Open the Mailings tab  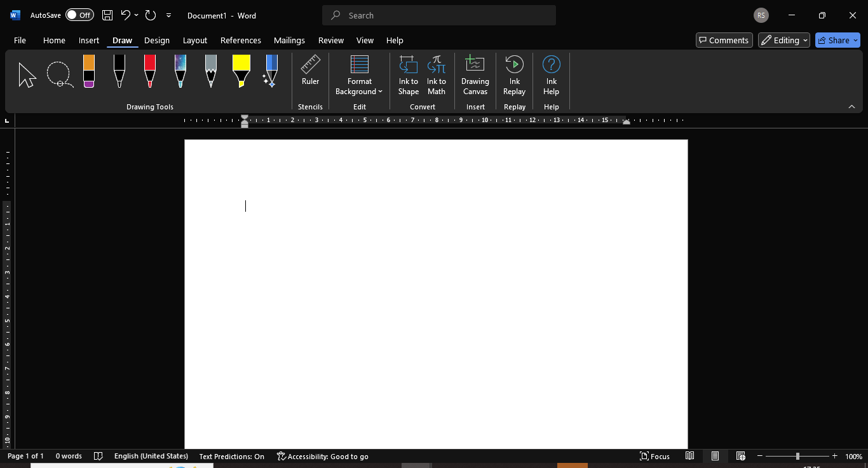pos(289,40)
